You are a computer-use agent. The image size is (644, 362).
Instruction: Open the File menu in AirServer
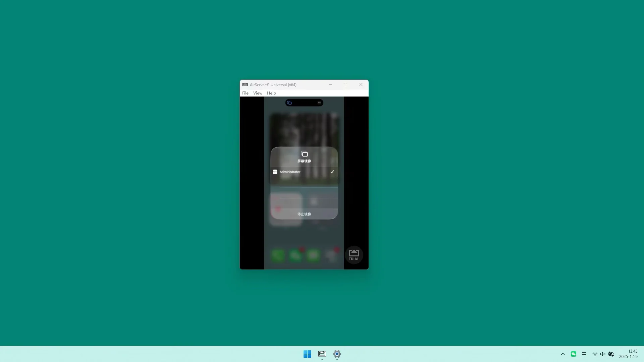coord(245,93)
